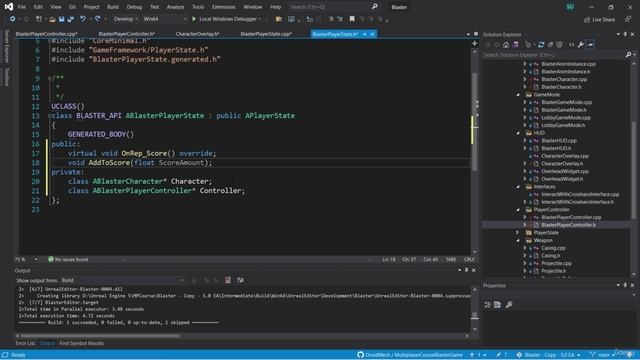Click the Undo arrow icon
640x360 pixels.
[x=83, y=19]
